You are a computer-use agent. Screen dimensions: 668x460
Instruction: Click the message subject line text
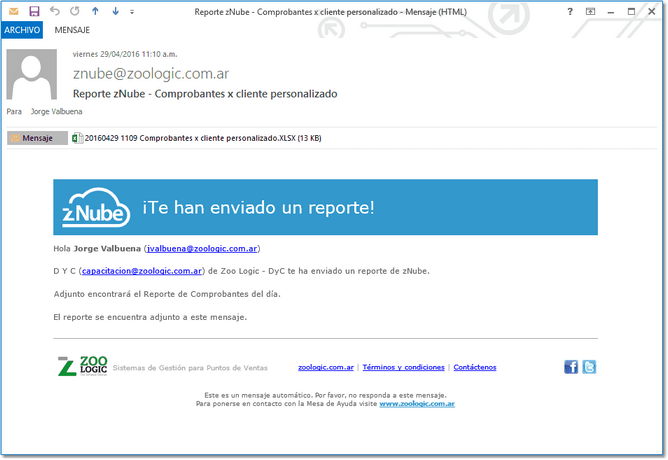tap(205, 94)
